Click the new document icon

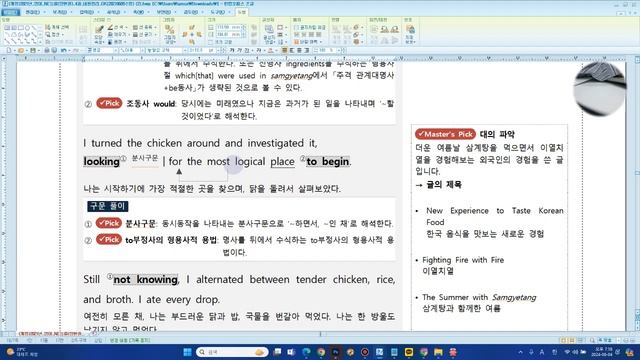[x=9, y=51]
